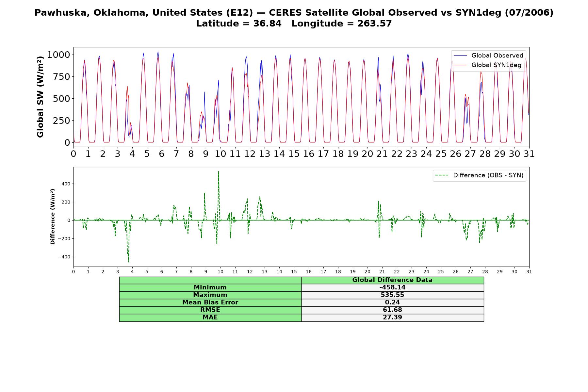Screen dimensions: 588x392
Task: Click the MAE value 27.39 cell
Action: [x=392, y=318]
